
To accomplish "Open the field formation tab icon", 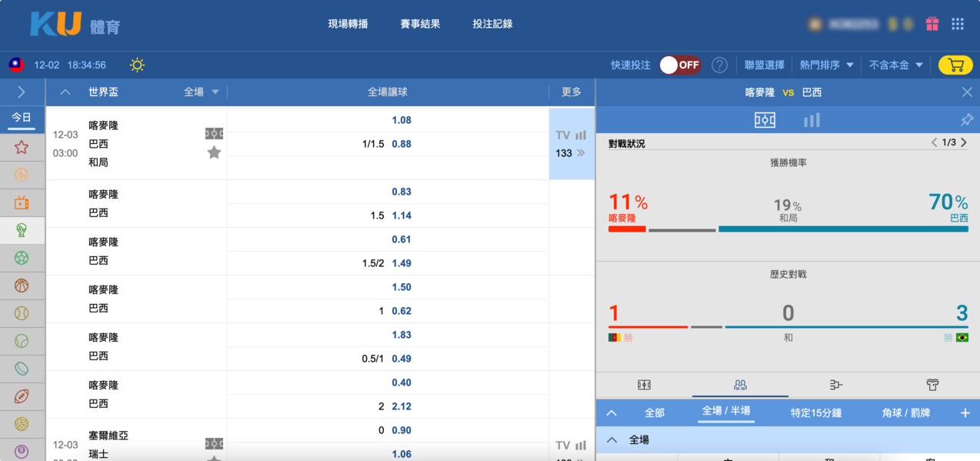I will pyautogui.click(x=645, y=385).
